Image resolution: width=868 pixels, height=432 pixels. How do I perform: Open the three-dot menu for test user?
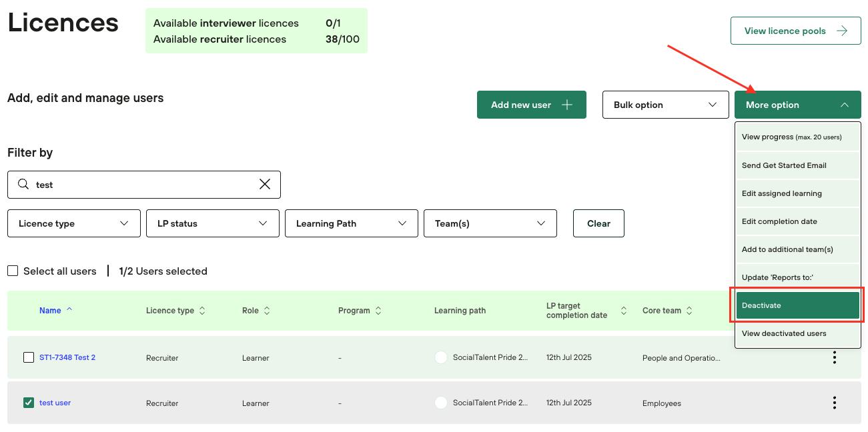(834, 403)
